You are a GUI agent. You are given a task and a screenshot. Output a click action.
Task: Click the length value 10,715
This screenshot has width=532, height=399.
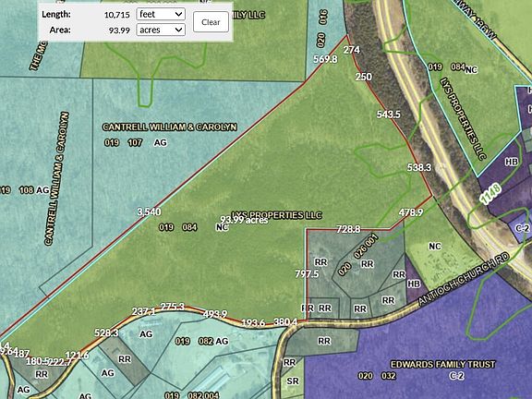117,15
